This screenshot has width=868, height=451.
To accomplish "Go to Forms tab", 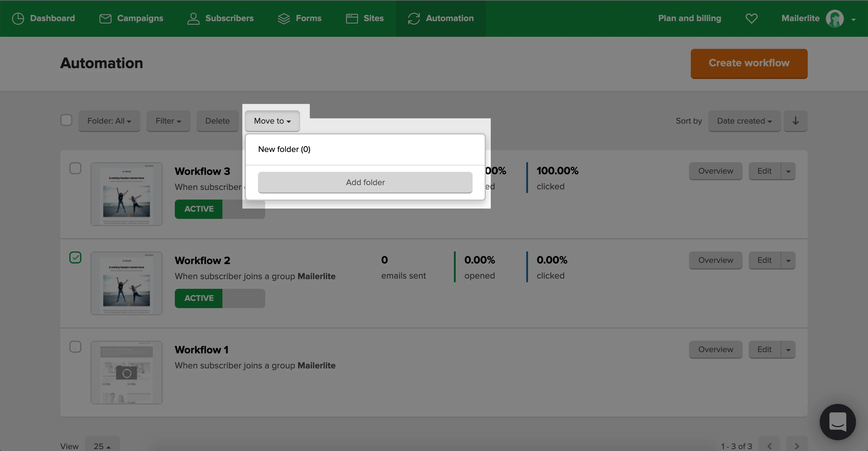I will (299, 18).
